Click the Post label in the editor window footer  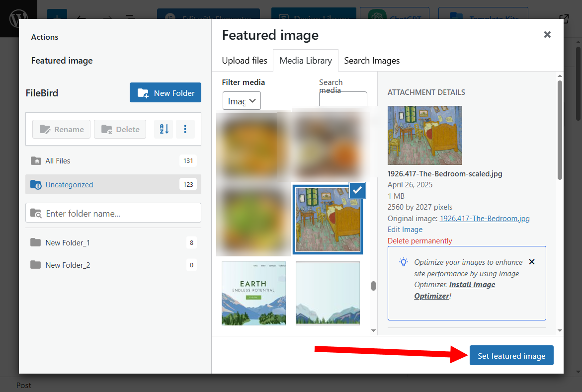coord(24,386)
